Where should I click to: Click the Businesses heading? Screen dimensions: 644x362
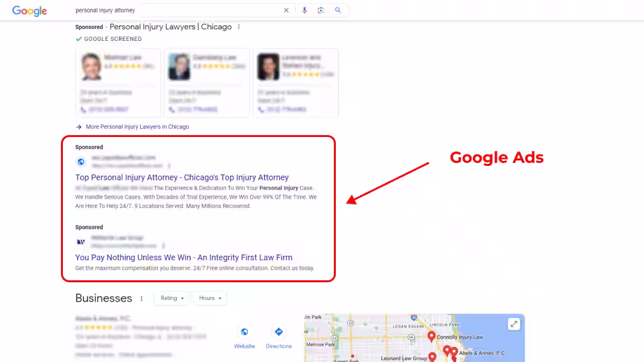point(104,298)
